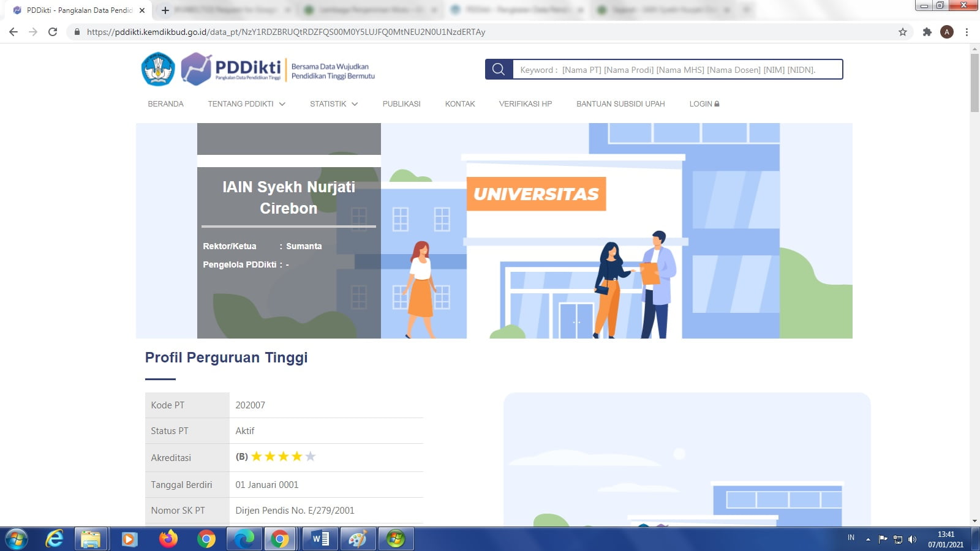This screenshot has height=551, width=980.
Task: Go back to the previous page
Action: click(13, 32)
